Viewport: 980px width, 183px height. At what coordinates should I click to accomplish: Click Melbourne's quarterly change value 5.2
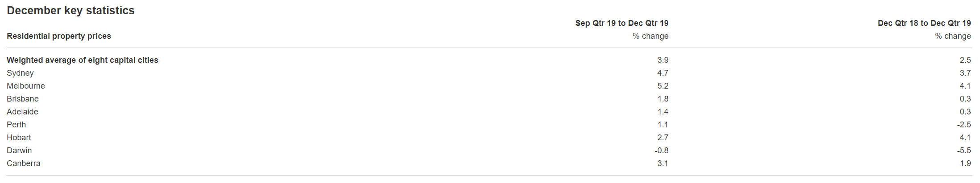[662, 86]
